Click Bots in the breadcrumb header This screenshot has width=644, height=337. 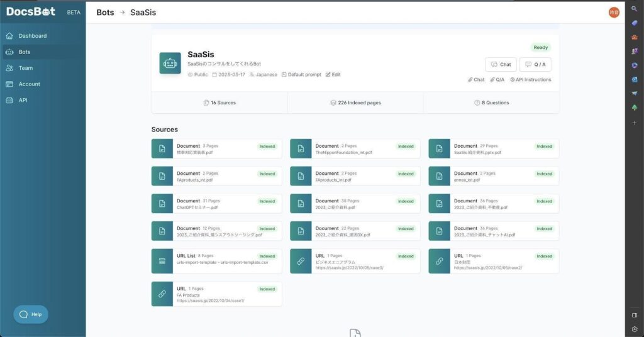click(105, 13)
